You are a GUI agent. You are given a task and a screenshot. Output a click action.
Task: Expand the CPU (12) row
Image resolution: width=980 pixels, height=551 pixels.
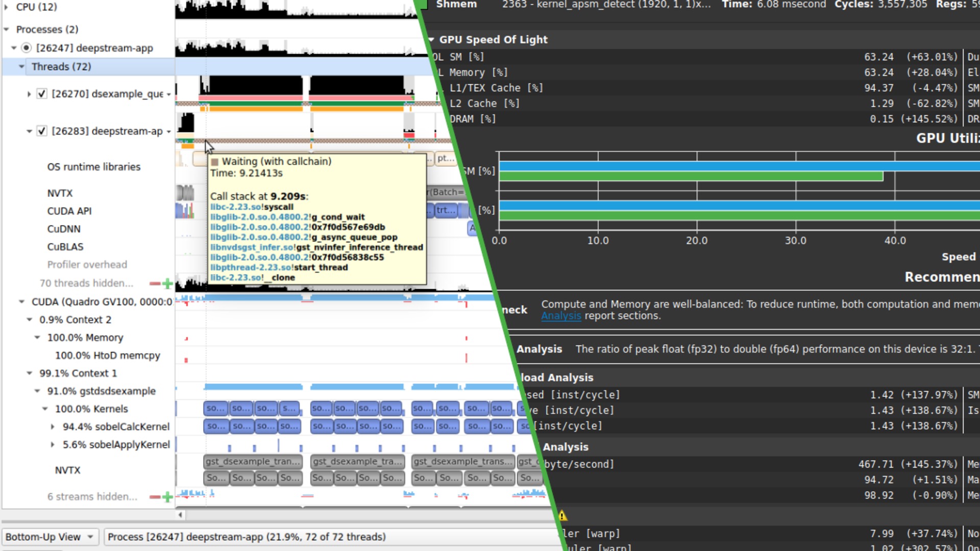tap(6, 7)
